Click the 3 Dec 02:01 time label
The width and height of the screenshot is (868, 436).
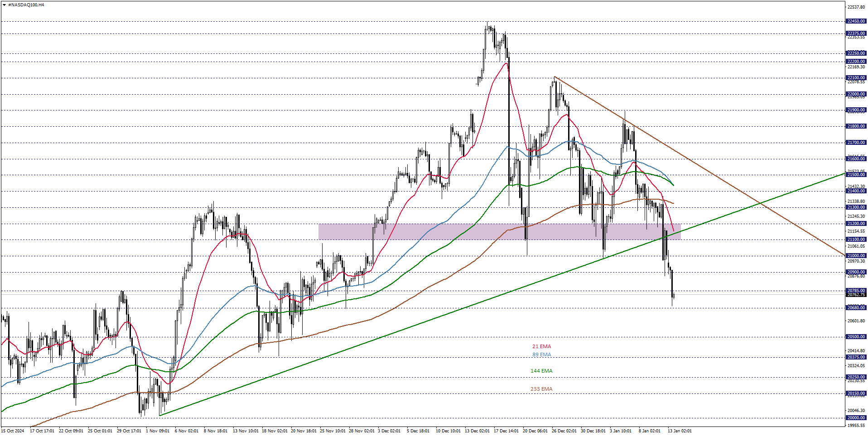pos(389,431)
